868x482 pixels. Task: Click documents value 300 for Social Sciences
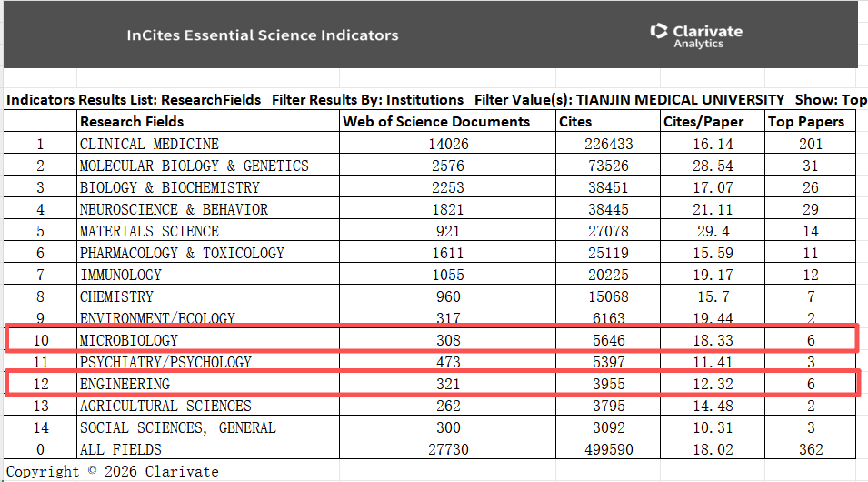tap(448, 427)
